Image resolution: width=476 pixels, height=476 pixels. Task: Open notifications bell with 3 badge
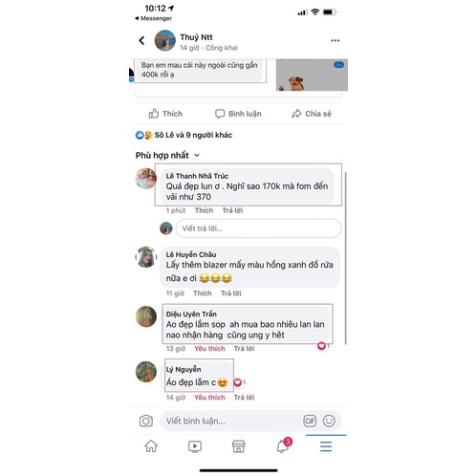pos(284,445)
